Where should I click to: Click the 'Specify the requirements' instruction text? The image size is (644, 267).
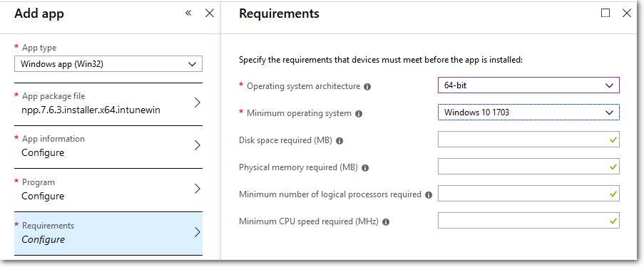(x=381, y=60)
